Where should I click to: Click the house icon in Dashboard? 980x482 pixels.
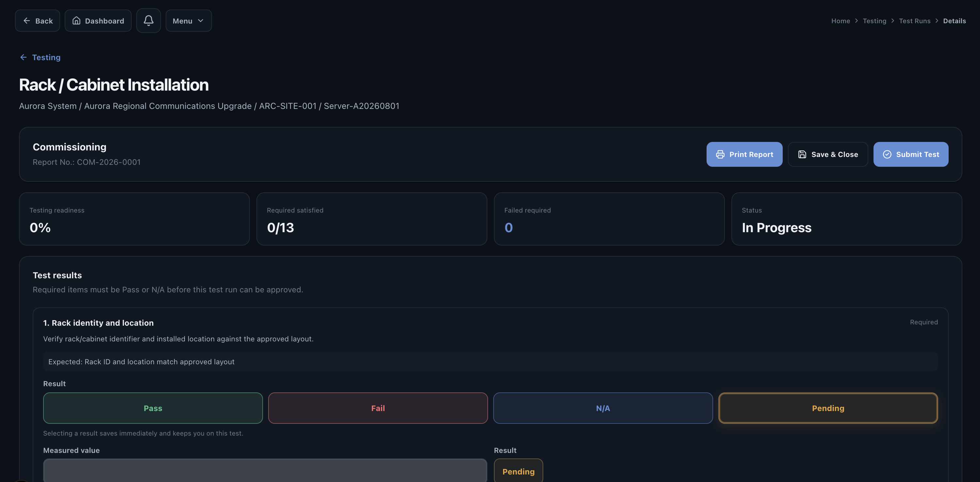(x=76, y=21)
